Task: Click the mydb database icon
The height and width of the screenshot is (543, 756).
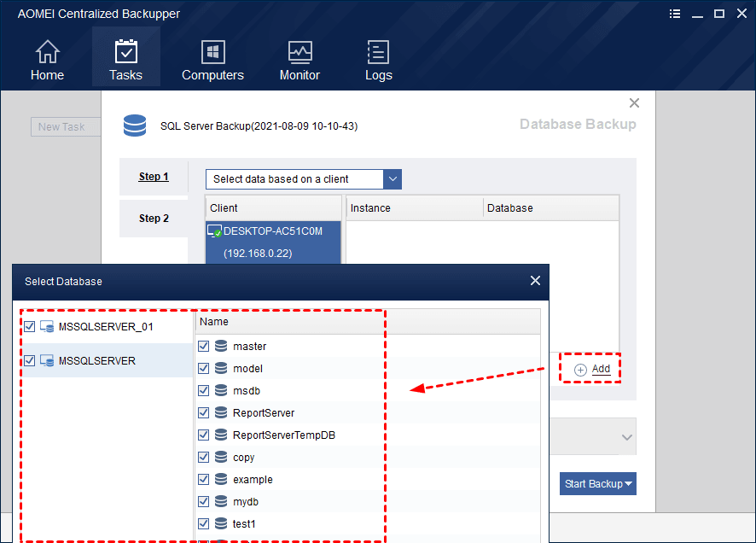Action: click(x=221, y=501)
